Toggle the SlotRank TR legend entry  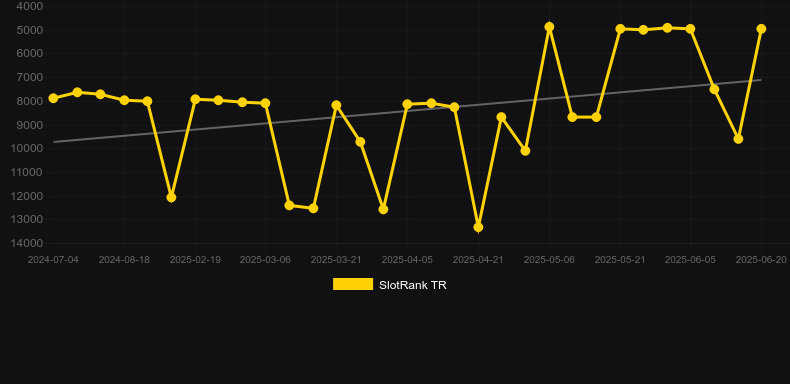(x=389, y=285)
